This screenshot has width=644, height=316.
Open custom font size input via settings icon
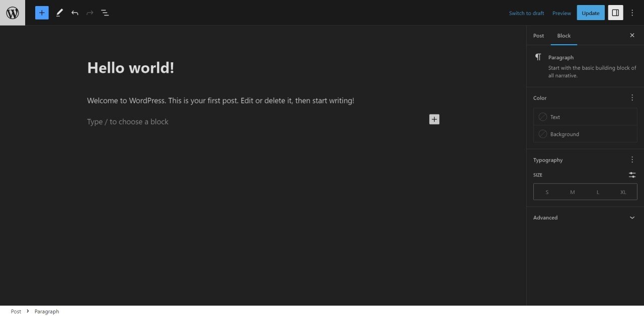tap(632, 175)
